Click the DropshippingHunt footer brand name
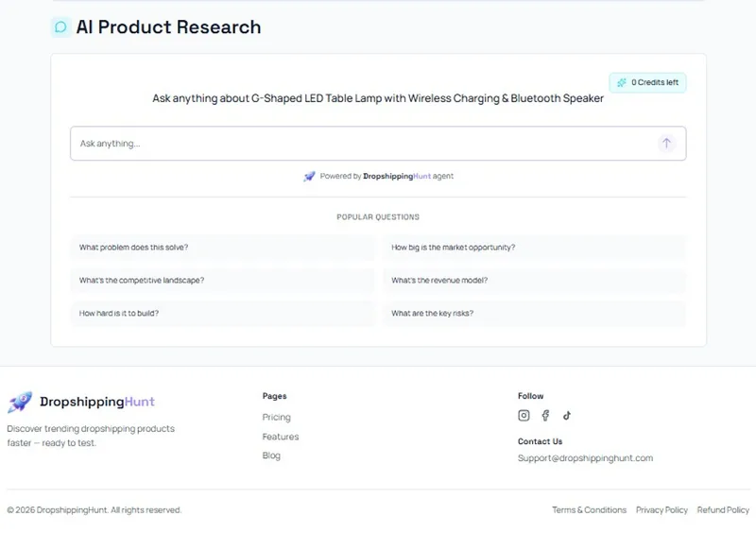 97,402
